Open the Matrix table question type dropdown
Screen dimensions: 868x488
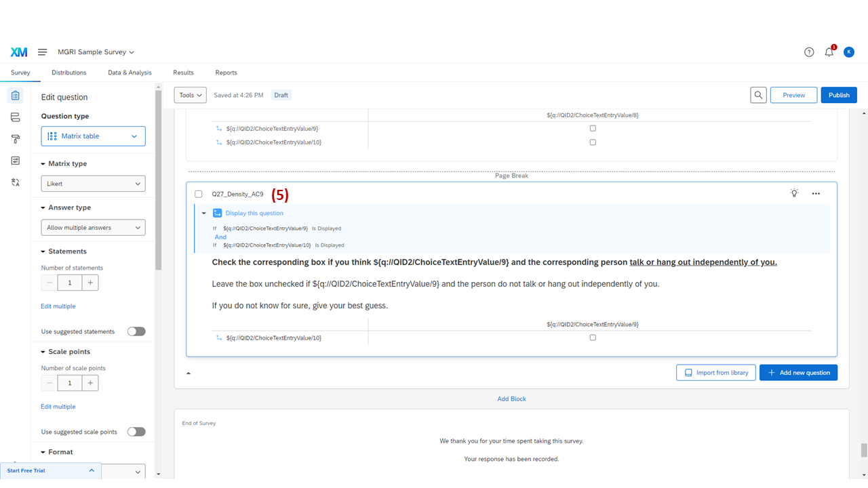[x=93, y=136]
